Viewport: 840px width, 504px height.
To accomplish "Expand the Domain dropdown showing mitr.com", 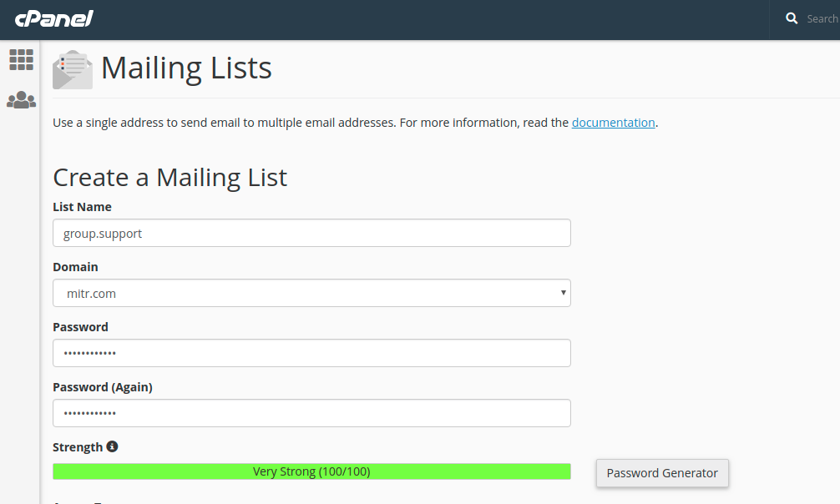I will 311,293.
